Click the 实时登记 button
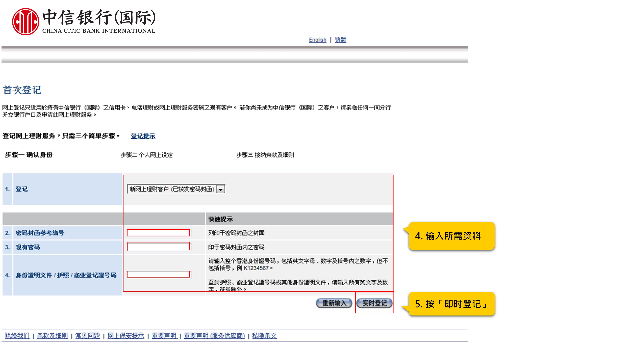644x362 pixels. [x=374, y=303]
